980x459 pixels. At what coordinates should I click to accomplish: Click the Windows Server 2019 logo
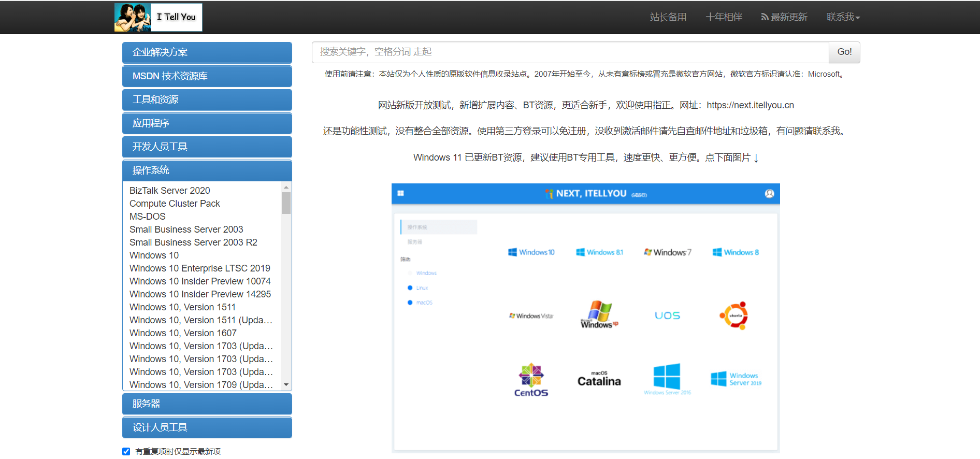coord(736,379)
